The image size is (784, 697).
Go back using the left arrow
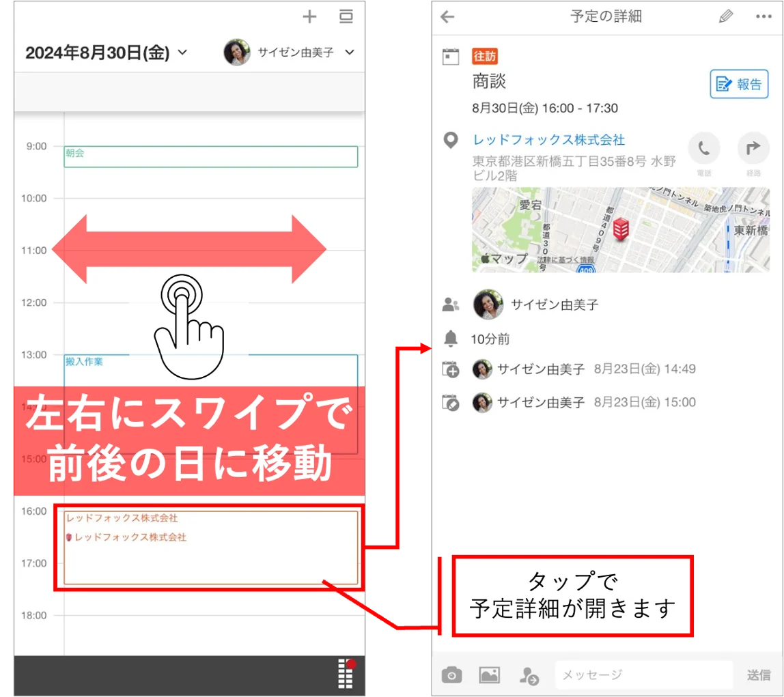tap(447, 17)
